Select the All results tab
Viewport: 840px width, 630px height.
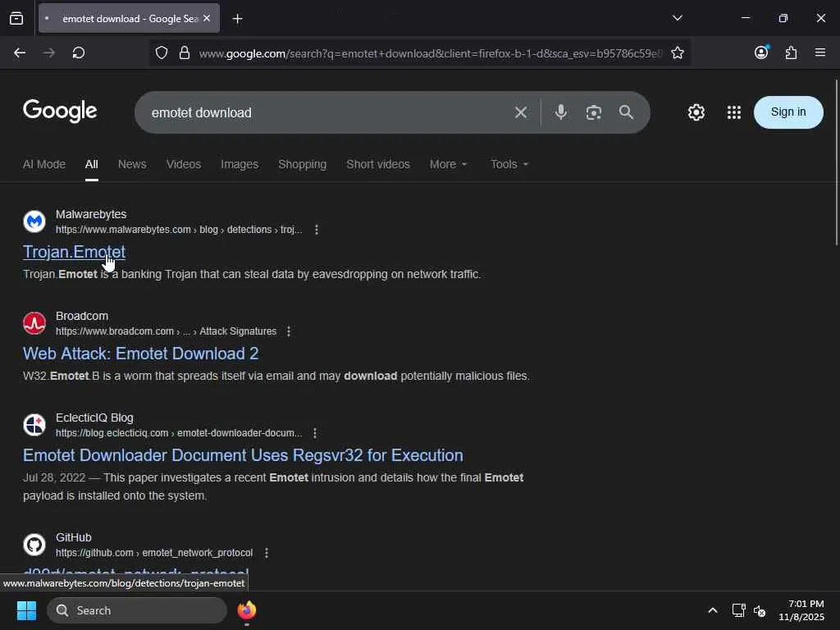92,164
